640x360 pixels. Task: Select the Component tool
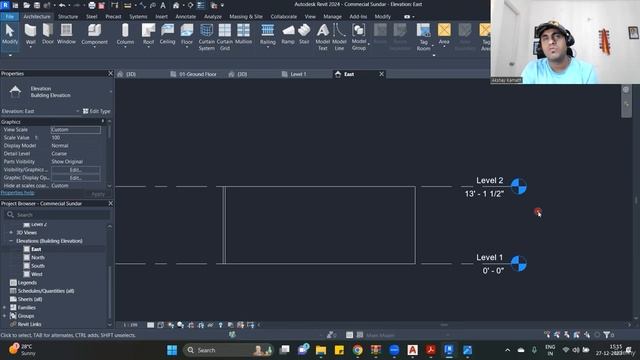(94, 33)
